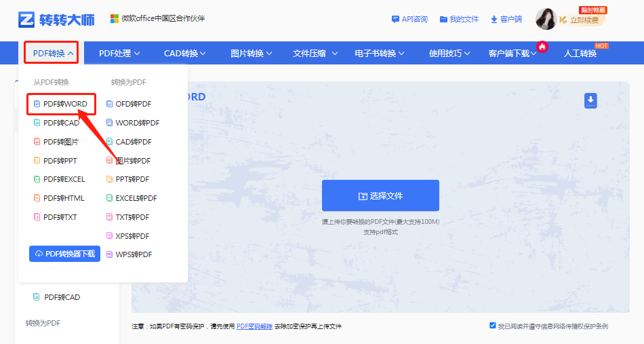The width and height of the screenshot is (644, 344).
Task: Choose PDF转EXCEL in dropdown menu
Action: click(64, 179)
